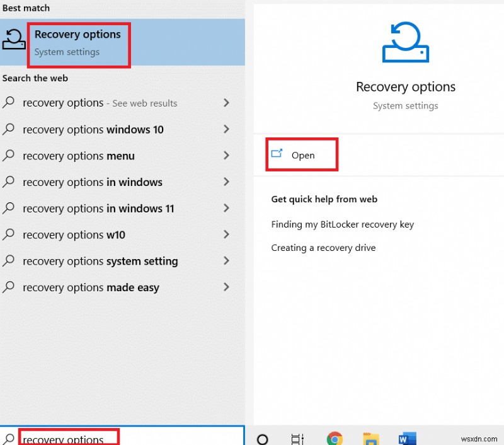Screen dimensions: 504x445
Task: Open Microsoft Word from the taskbar
Action: click(x=407, y=437)
